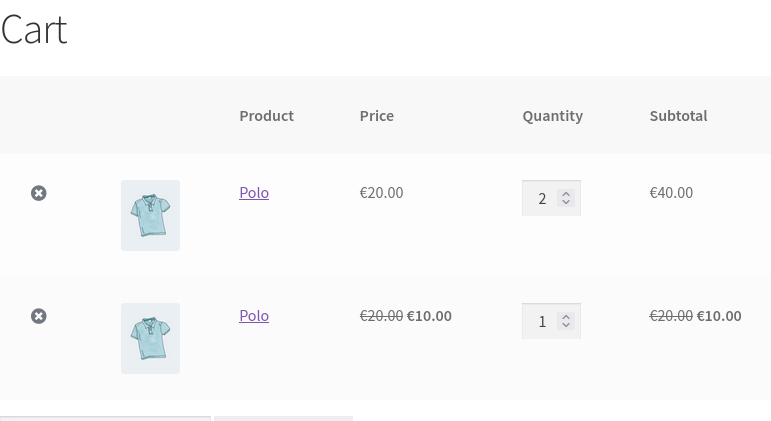Select the Price column header

pyautogui.click(x=377, y=116)
